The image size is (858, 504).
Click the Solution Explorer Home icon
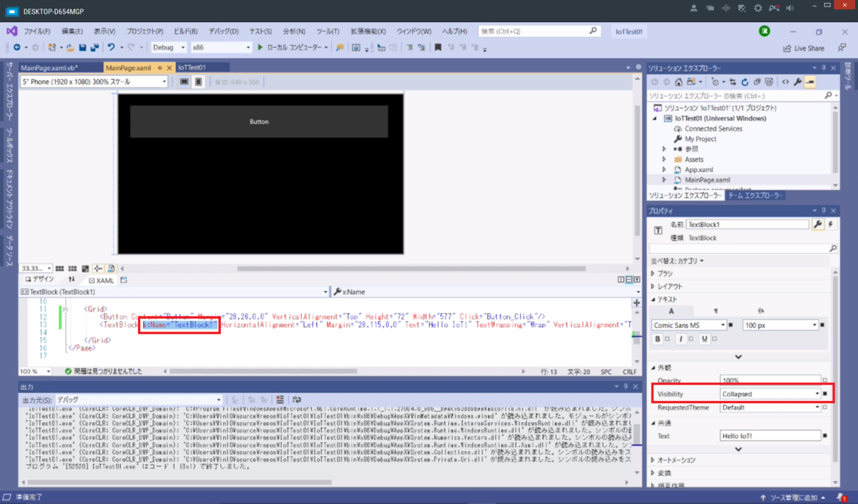tap(679, 82)
